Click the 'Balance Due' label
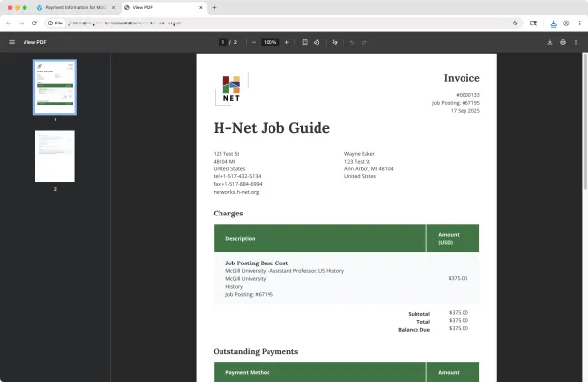 click(x=414, y=330)
